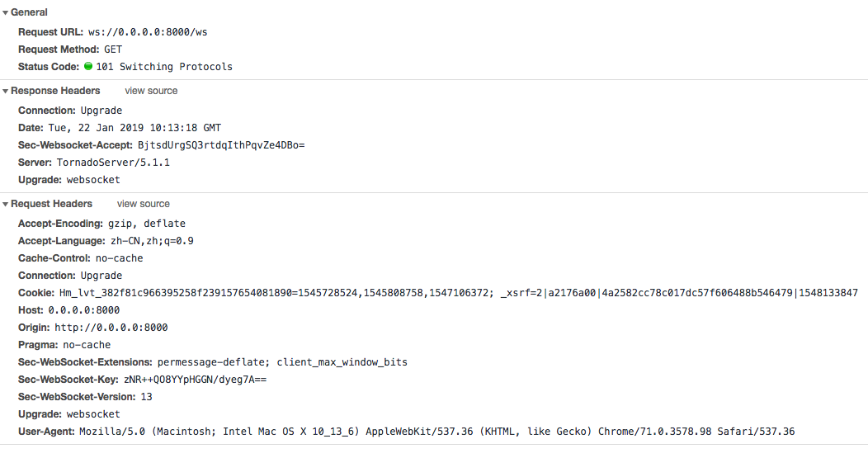Viewport: 868px width, 458px height.
Task: Click the Date header value
Action: 134,128
